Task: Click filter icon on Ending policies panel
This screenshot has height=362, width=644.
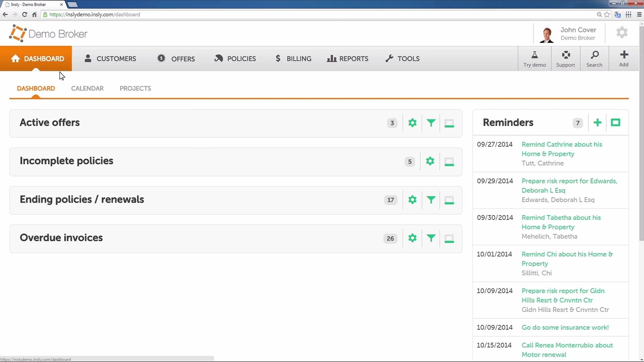Action: tap(431, 200)
